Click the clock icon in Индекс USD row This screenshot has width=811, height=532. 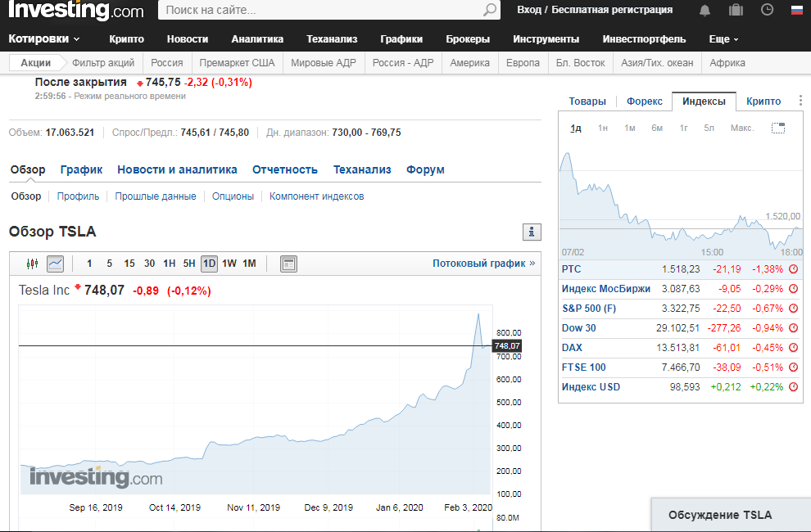click(794, 387)
